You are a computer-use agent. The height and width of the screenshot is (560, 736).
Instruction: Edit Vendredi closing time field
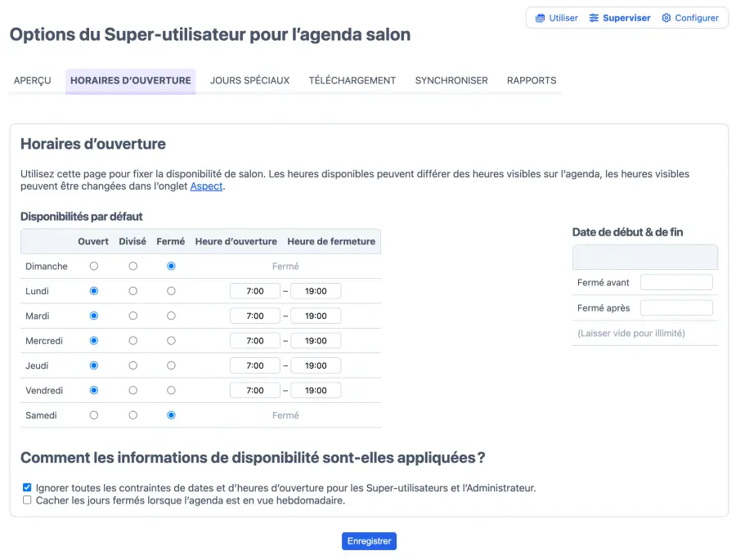pyautogui.click(x=316, y=391)
